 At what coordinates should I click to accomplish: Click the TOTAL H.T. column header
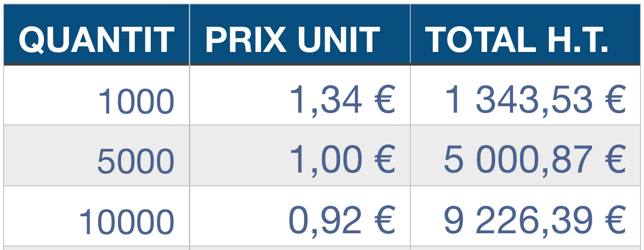tap(517, 40)
